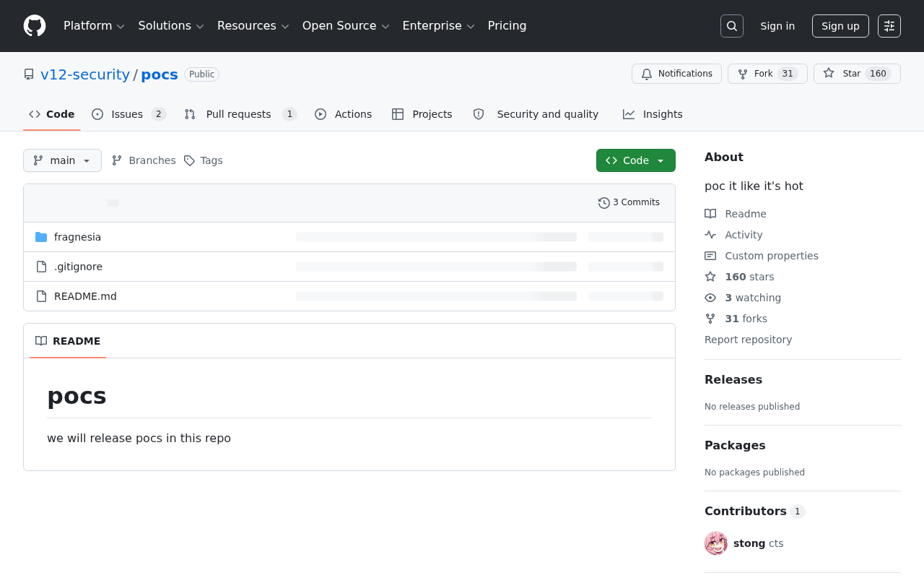Open the Packages section heading link
Viewport: 924px width, 578px height.
[735, 445]
